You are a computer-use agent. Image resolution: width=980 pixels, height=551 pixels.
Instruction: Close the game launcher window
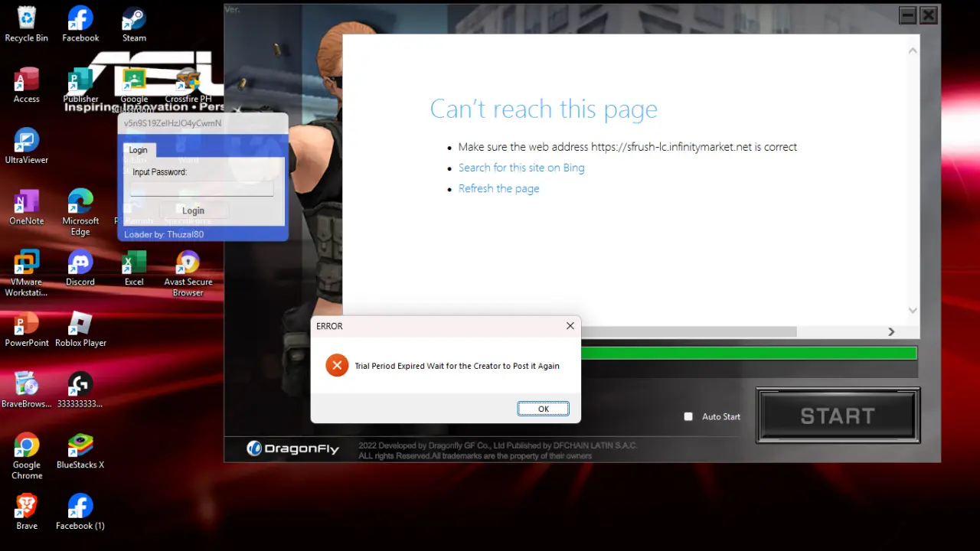point(929,15)
